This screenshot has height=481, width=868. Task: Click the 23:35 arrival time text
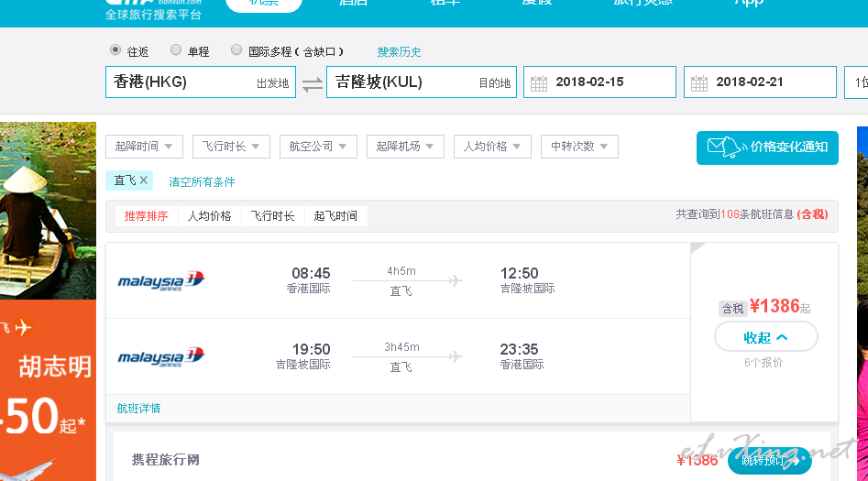tap(520, 349)
